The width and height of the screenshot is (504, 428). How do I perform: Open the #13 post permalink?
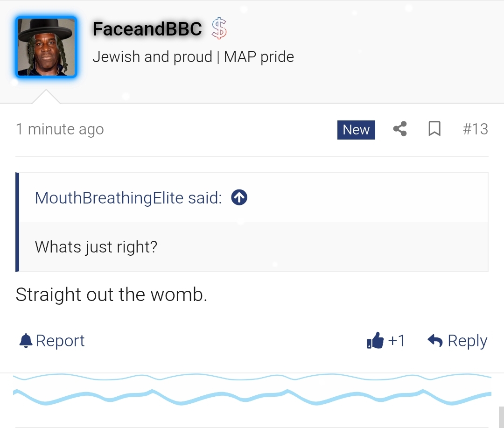475,129
